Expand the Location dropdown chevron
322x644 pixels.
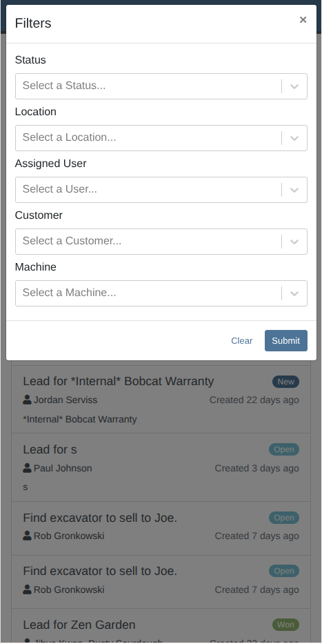(x=294, y=138)
